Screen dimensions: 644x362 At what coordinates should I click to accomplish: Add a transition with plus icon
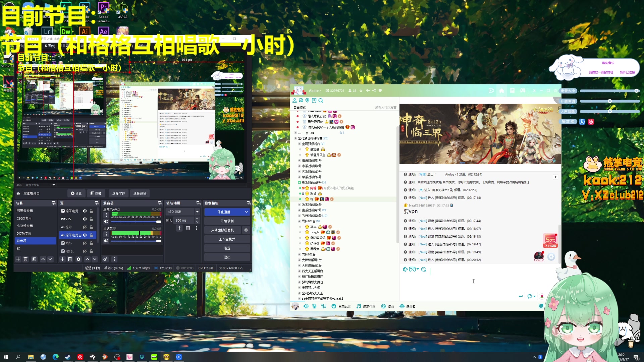(179, 228)
